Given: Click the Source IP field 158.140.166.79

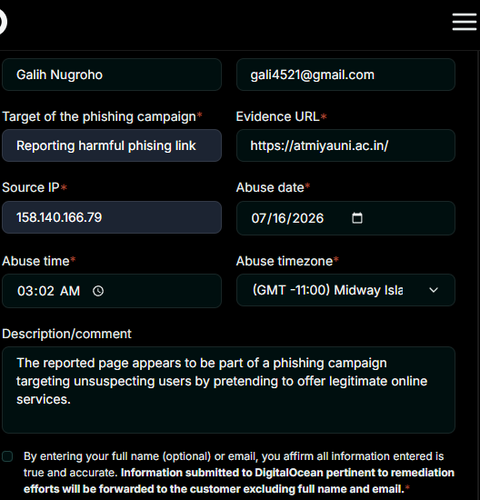Looking at the screenshot, I should point(112,217).
